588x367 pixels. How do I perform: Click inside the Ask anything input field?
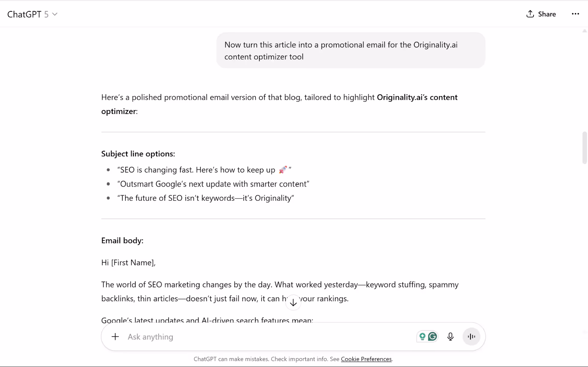pyautogui.click(x=220, y=336)
